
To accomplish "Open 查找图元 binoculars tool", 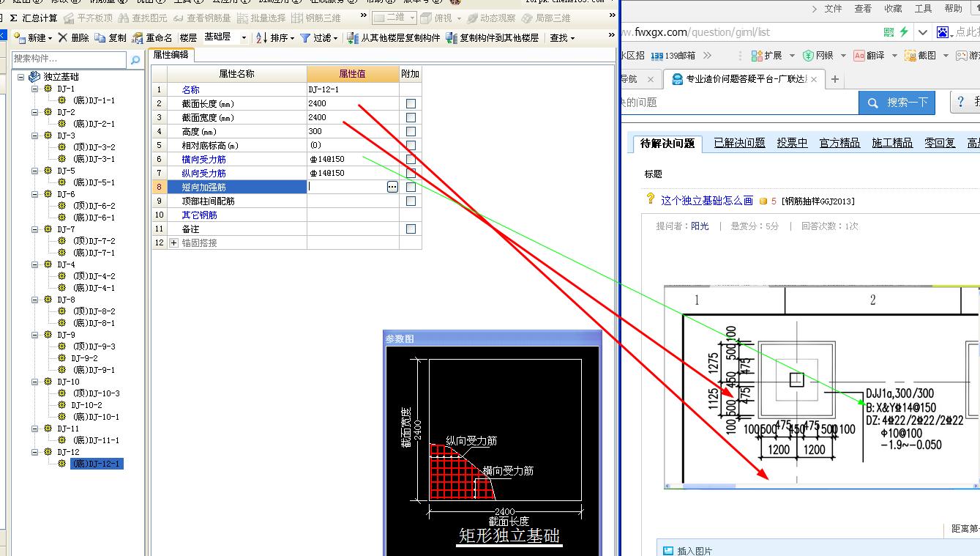I will [143, 18].
